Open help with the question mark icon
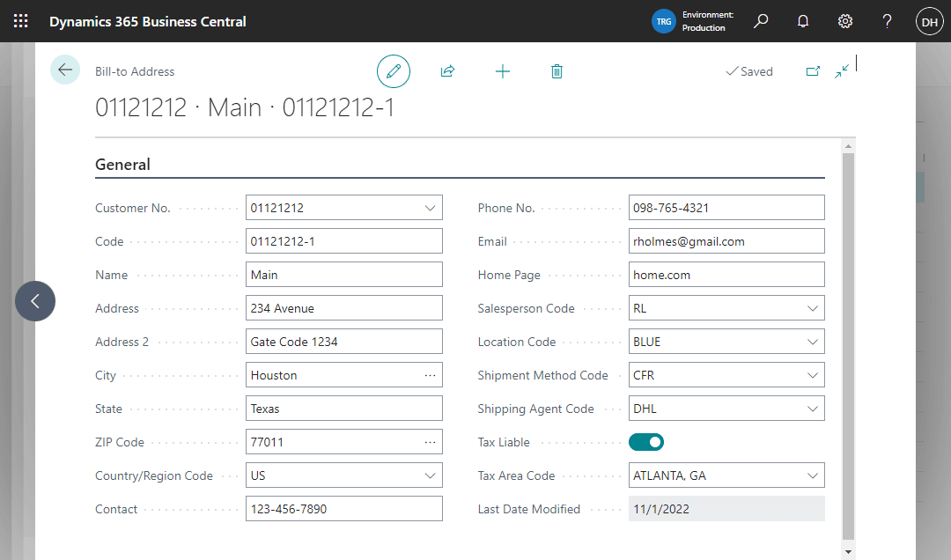 (x=887, y=20)
